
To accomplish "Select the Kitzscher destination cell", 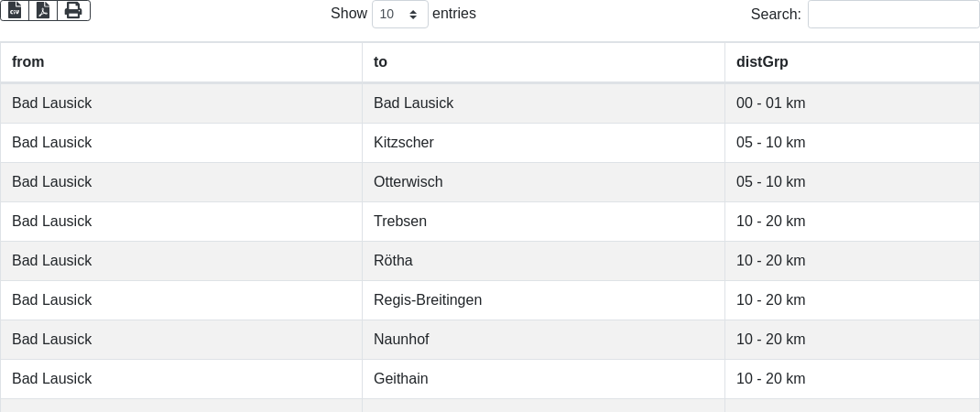I will coord(544,143).
